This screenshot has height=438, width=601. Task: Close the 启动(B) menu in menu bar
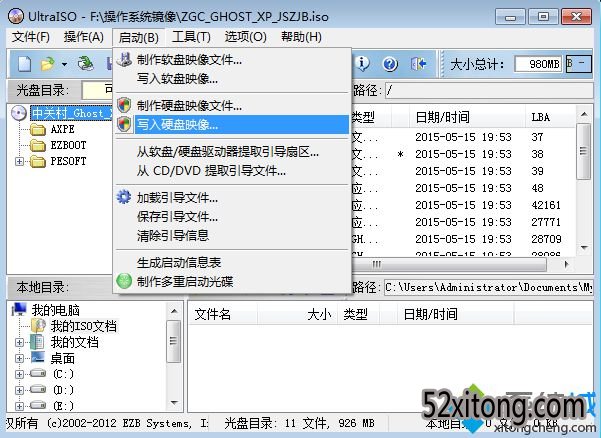138,38
